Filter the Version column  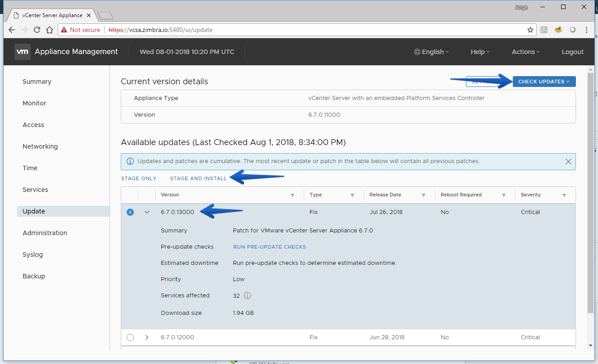(x=292, y=195)
